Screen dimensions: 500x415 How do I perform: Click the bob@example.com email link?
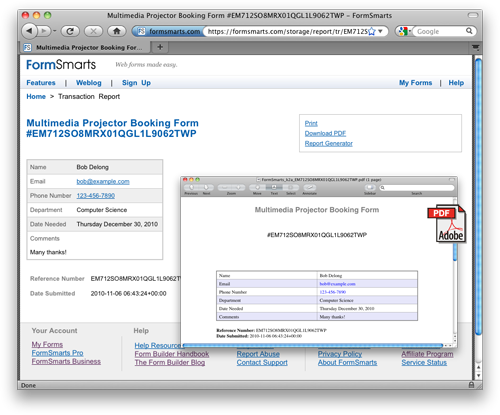[103, 181]
